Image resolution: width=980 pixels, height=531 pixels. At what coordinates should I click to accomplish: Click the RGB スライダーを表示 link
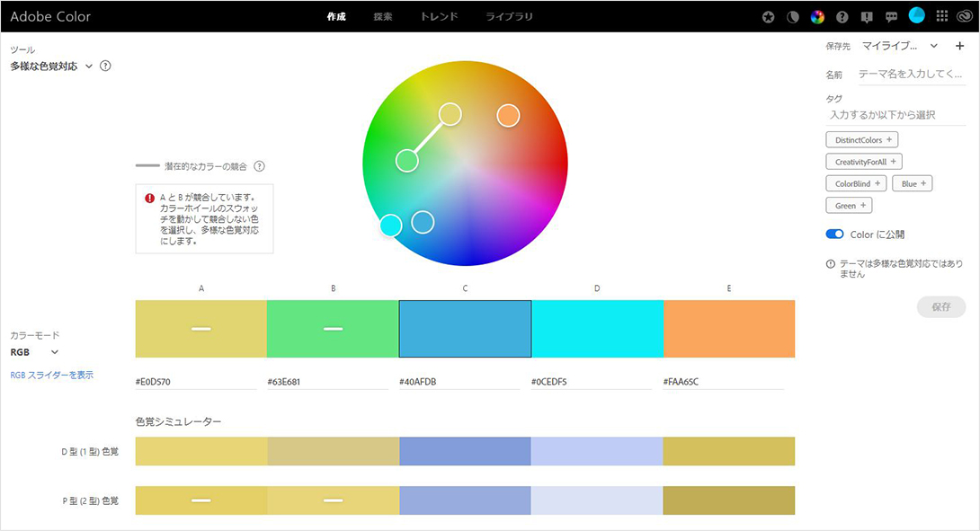(x=52, y=375)
